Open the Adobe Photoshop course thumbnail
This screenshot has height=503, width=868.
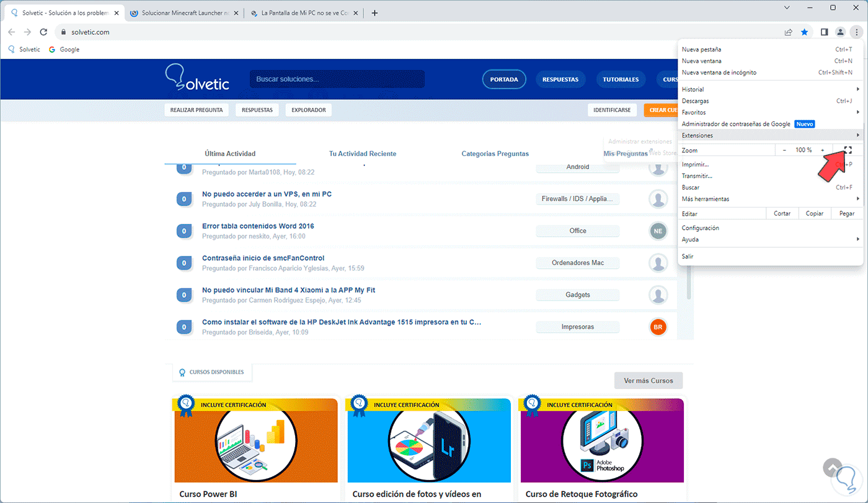coord(602,440)
